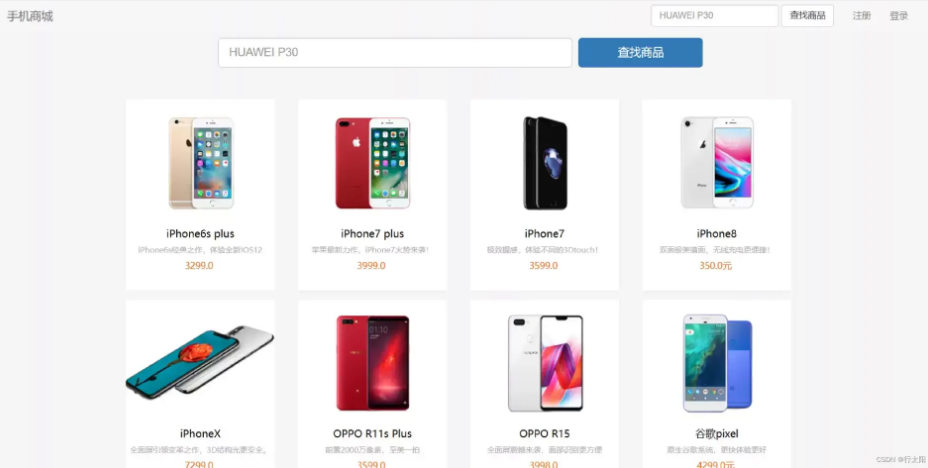Open the black iPhone7 product image
The height and width of the screenshot is (468, 928).
(545, 163)
